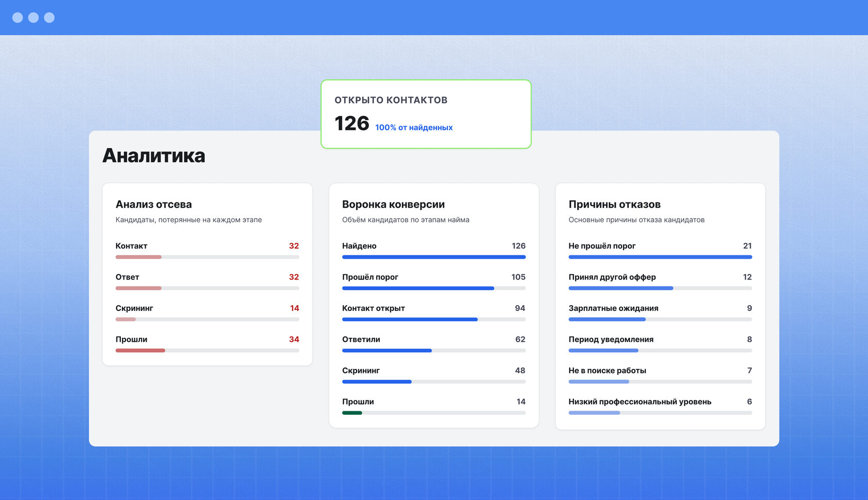Screen dimensions: 868x500
Task: Click the value 48 in the funnel
Action: [x=520, y=370]
